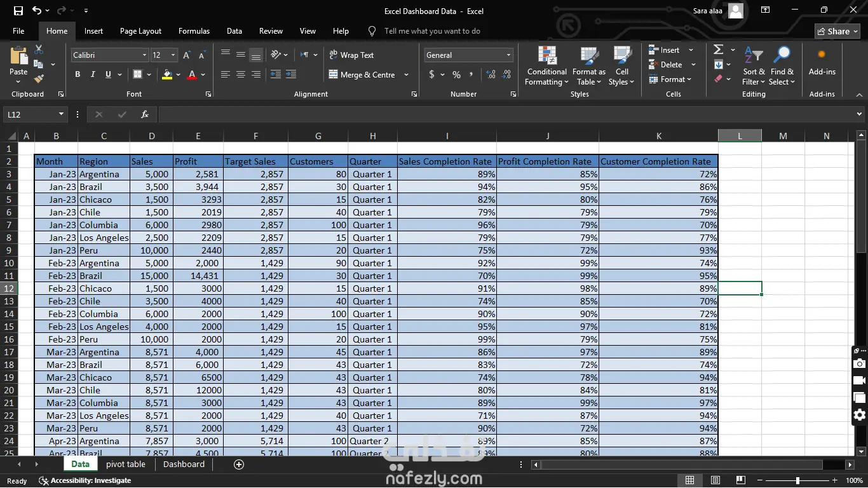This screenshot has width=868, height=488.
Task: Open the Calibri font name dropdown
Action: click(144, 55)
